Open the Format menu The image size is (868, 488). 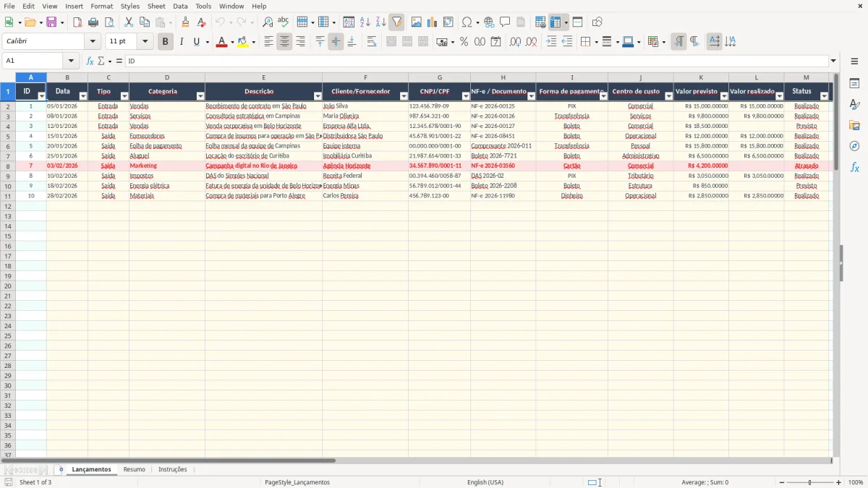tap(102, 6)
